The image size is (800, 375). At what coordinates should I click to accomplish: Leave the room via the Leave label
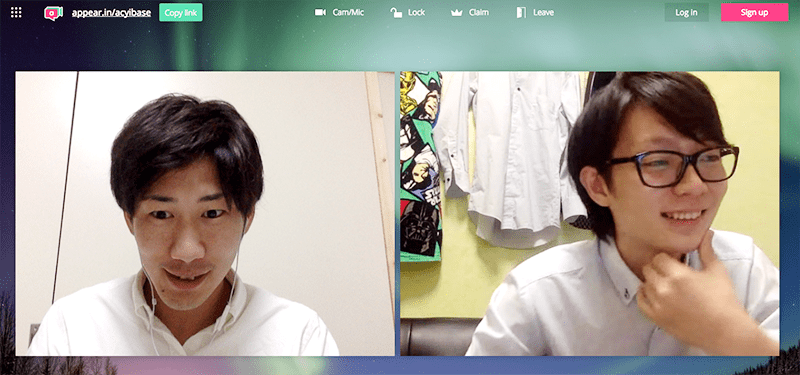click(543, 12)
